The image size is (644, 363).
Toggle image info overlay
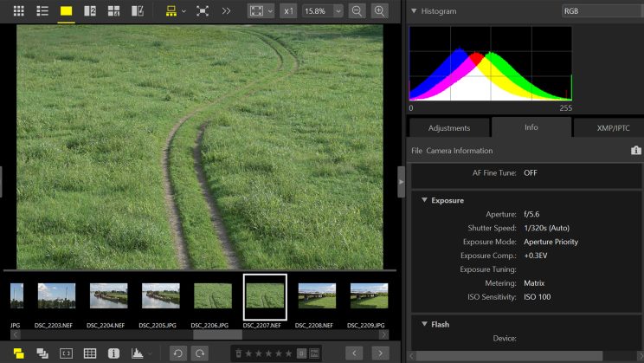point(113,353)
